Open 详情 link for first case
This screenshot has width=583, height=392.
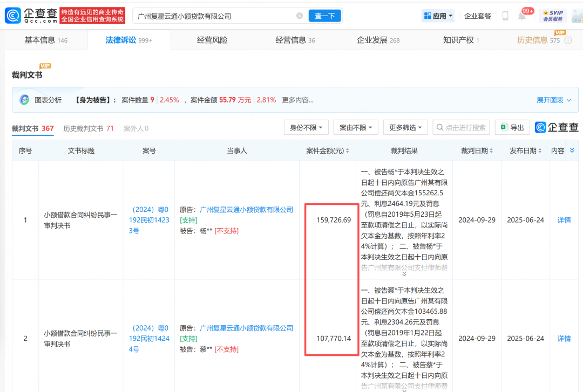564,220
